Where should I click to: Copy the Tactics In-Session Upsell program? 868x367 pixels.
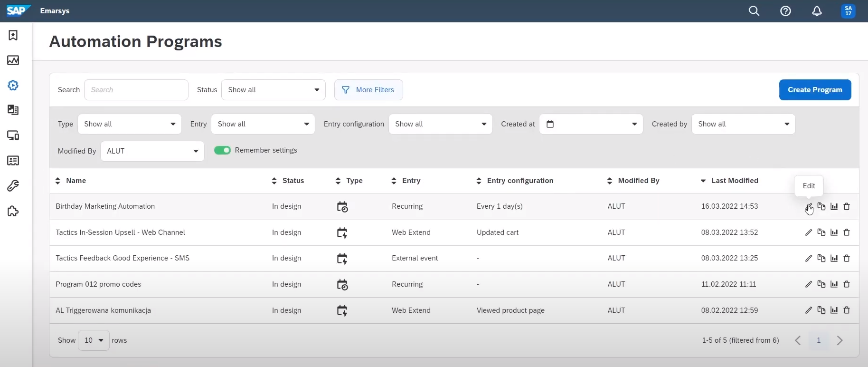pyautogui.click(x=821, y=232)
